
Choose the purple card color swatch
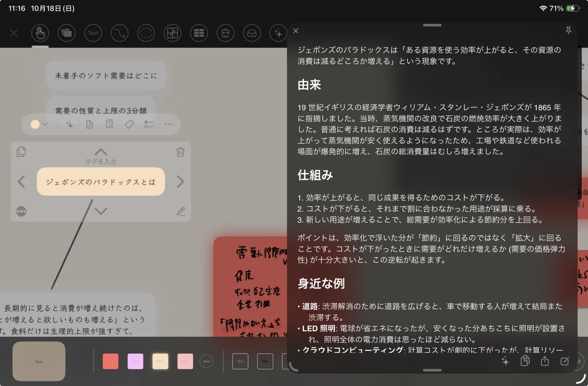point(135,361)
